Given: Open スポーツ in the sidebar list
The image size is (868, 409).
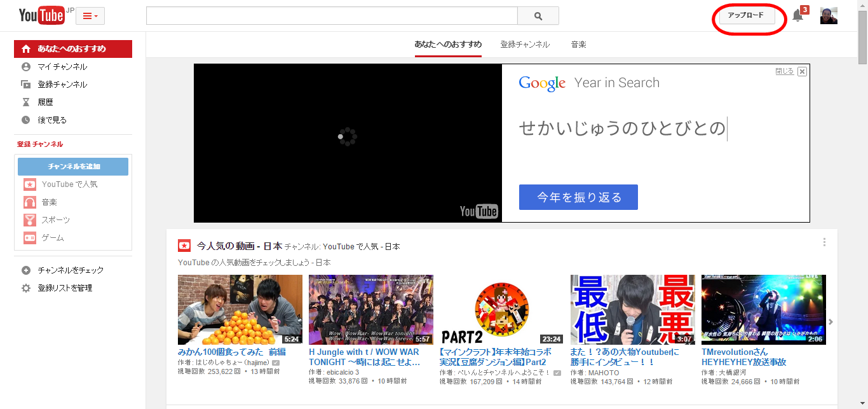Looking at the screenshot, I should 56,220.
